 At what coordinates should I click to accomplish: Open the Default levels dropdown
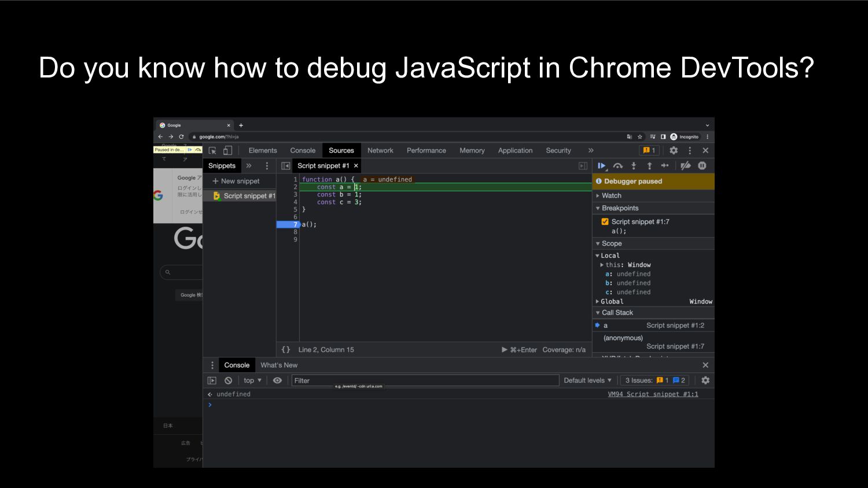[587, 380]
